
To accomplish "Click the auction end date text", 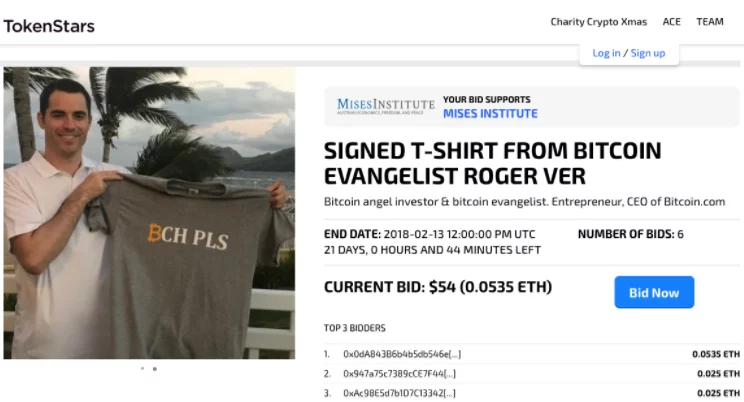I will [x=429, y=234].
